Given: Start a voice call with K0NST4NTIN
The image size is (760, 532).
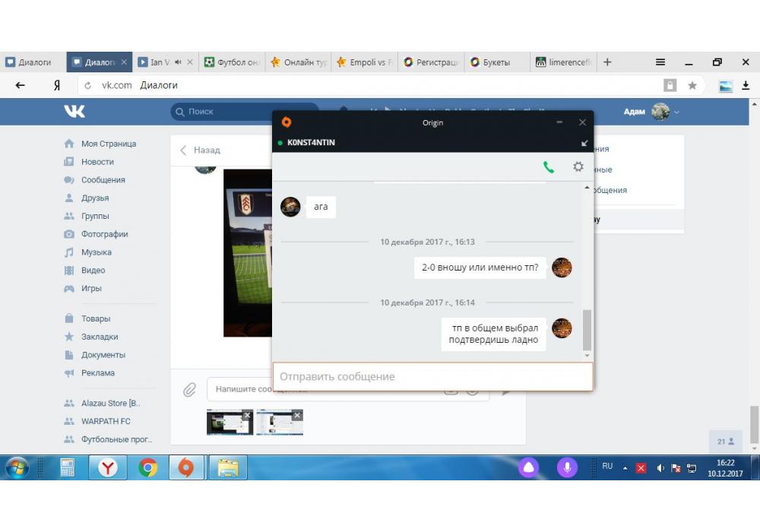Looking at the screenshot, I should pos(549,167).
